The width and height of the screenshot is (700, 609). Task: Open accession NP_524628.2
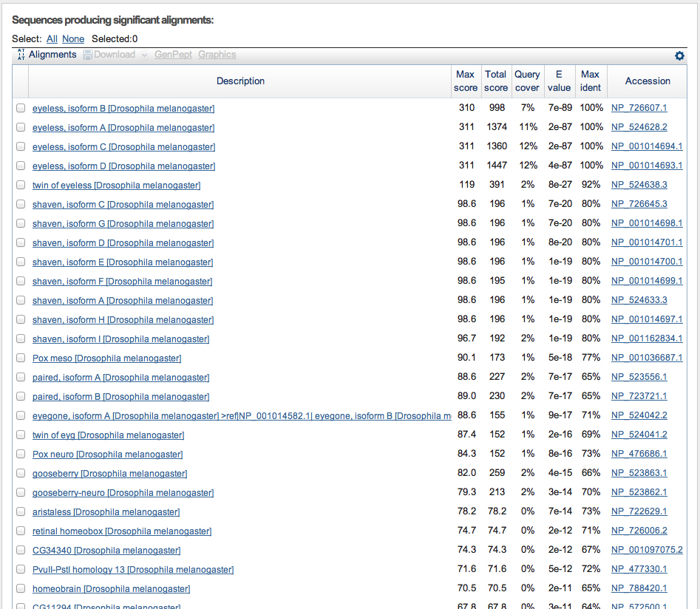pos(639,127)
